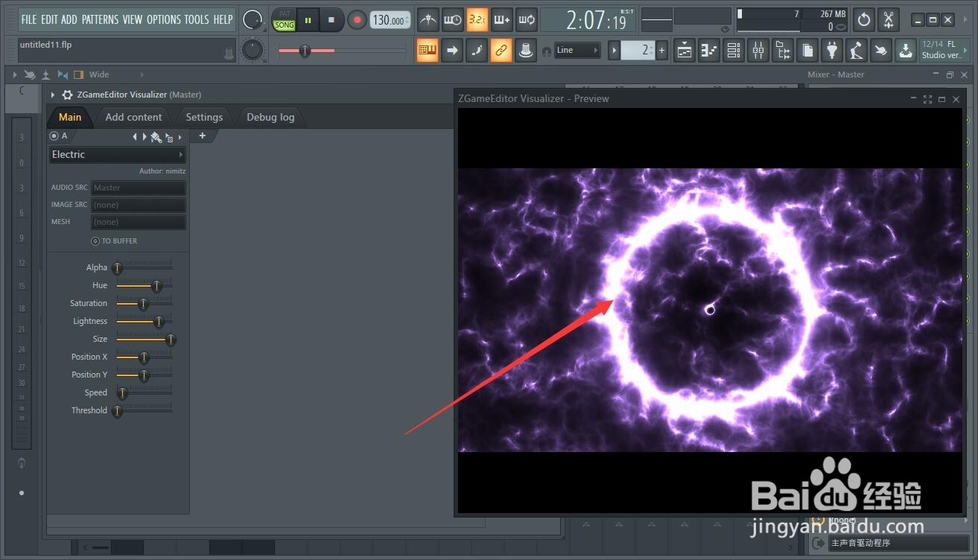This screenshot has height=560, width=978.
Task: Click pattern number 2 field
Action: [638, 51]
